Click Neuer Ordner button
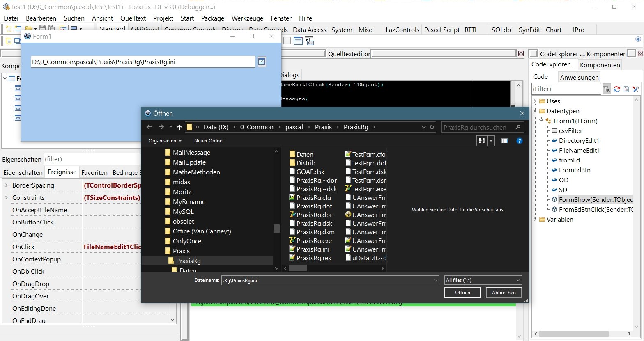Viewport: 644px width, 341px height. pos(209,141)
